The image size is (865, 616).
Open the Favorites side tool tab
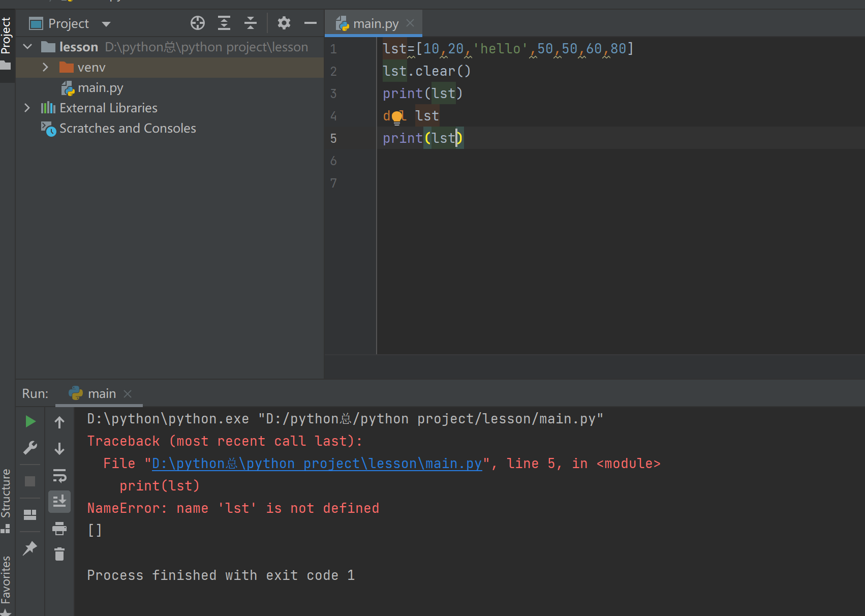pos(6,584)
